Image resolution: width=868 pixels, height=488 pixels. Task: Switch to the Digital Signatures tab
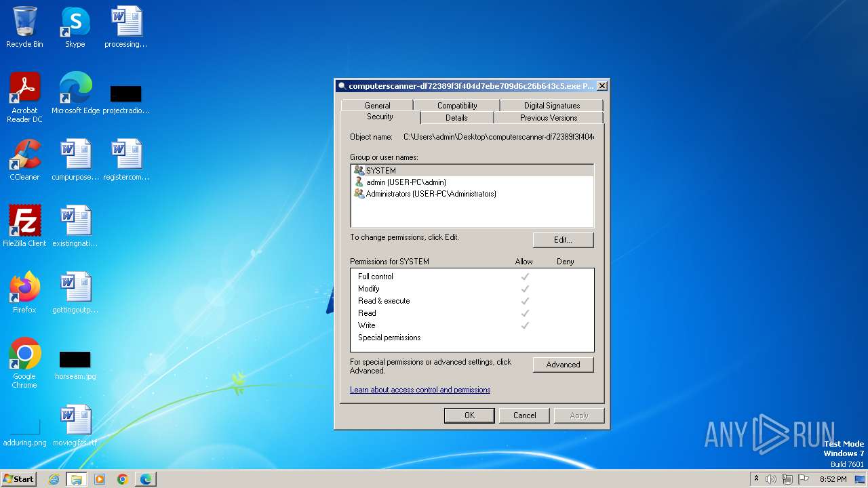tap(552, 106)
